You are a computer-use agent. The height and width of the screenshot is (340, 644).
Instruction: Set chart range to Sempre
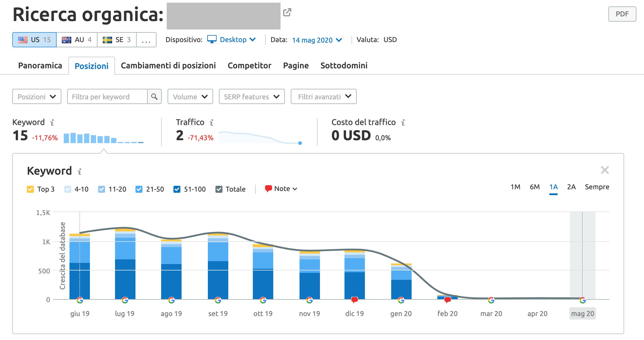click(x=597, y=187)
